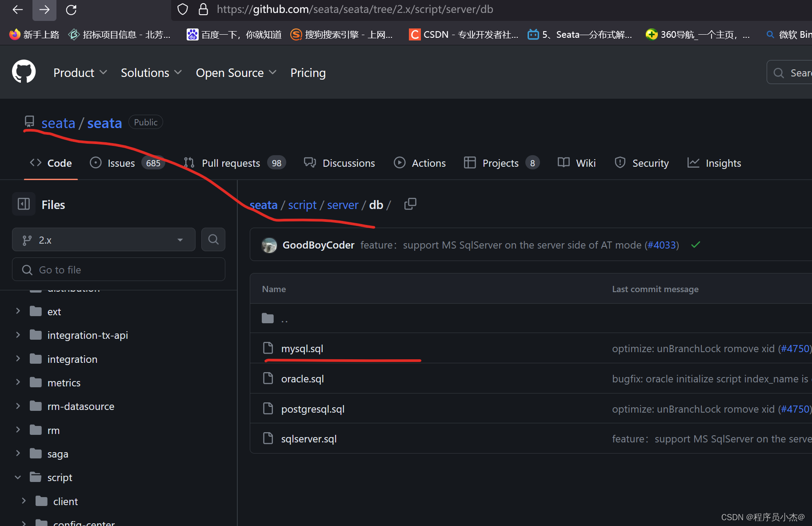Open the Actions tab

point(420,163)
